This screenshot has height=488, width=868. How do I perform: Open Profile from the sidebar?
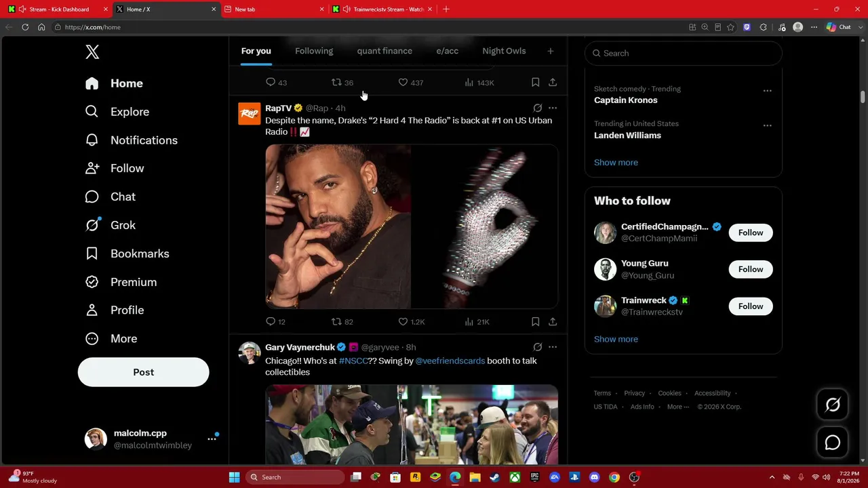(115, 310)
